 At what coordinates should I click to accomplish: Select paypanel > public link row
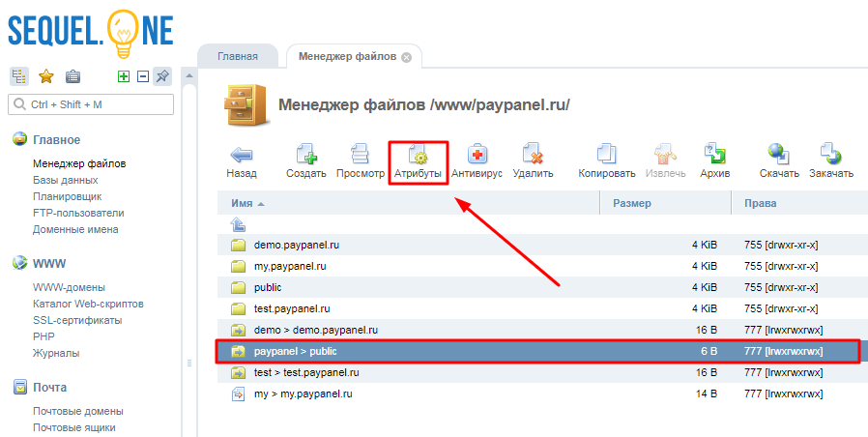(542, 351)
